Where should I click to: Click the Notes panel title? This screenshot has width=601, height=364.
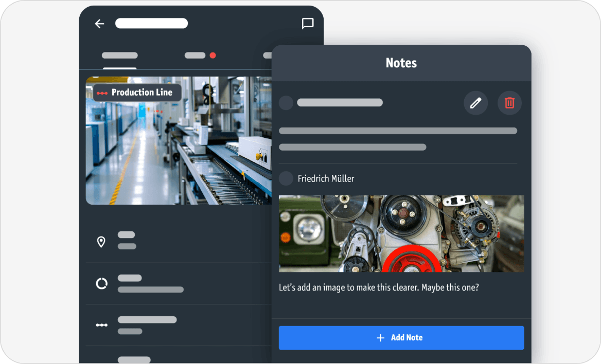click(401, 63)
